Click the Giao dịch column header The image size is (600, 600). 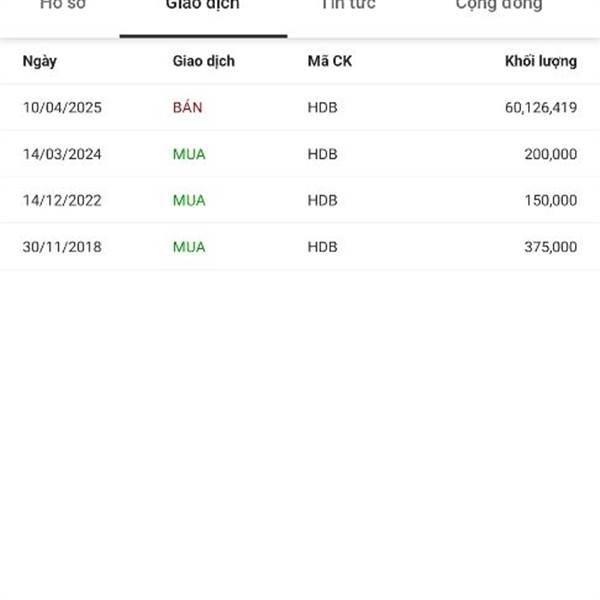(x=204, y=61)
